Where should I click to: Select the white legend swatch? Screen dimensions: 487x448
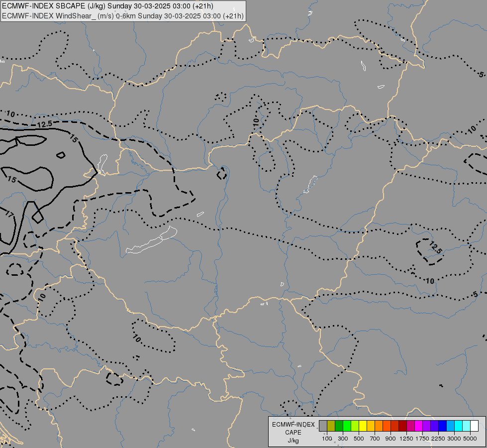474,426
